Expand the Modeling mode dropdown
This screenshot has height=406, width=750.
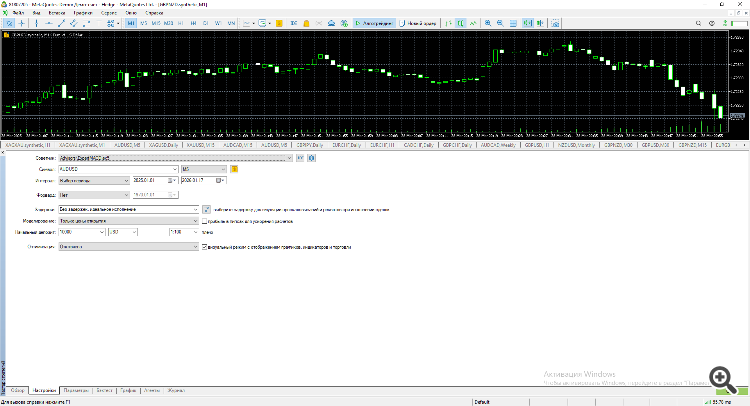click(196, 221)
